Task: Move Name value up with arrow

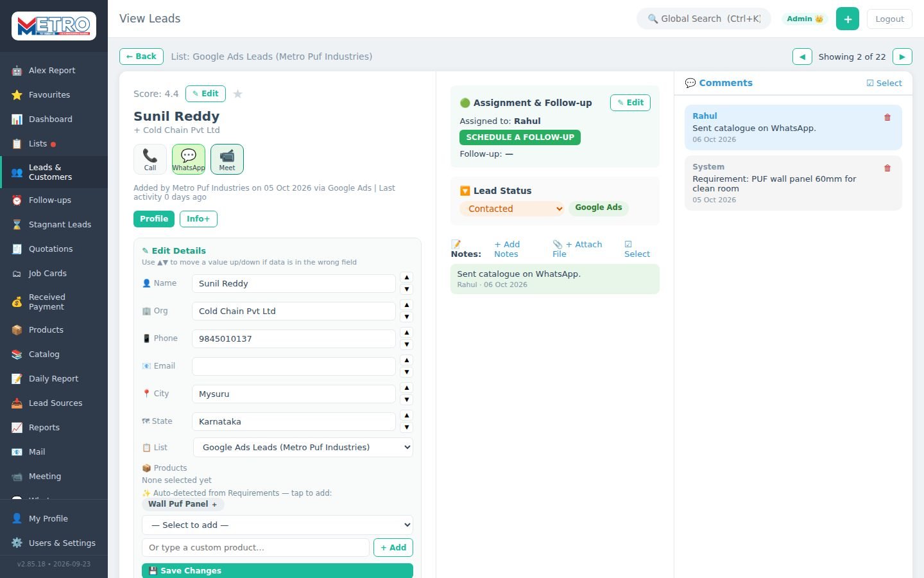Action: click(x=407, y=277)
